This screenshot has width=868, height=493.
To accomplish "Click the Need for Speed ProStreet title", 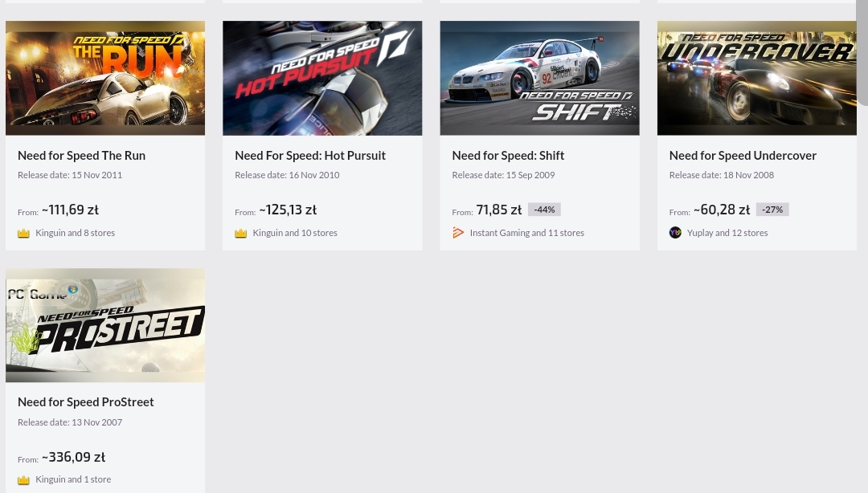I will 86,401.
